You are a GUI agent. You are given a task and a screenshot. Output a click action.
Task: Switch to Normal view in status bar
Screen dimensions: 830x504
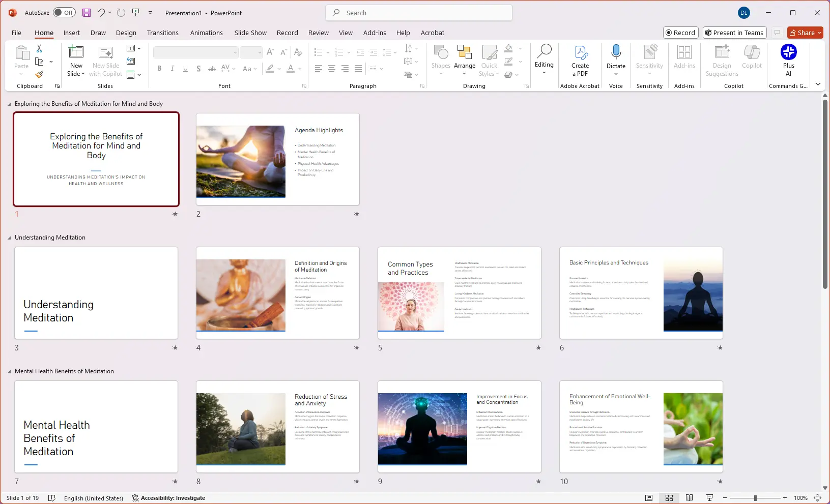pyautogui.click(x=649, y=498)
